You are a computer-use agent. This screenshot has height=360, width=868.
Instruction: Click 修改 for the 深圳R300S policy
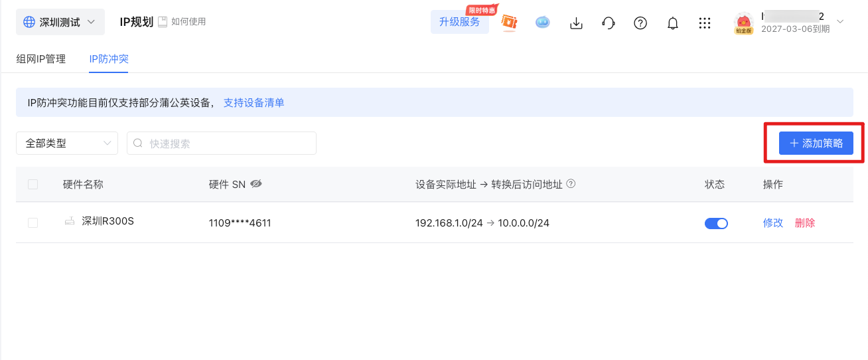773,223
